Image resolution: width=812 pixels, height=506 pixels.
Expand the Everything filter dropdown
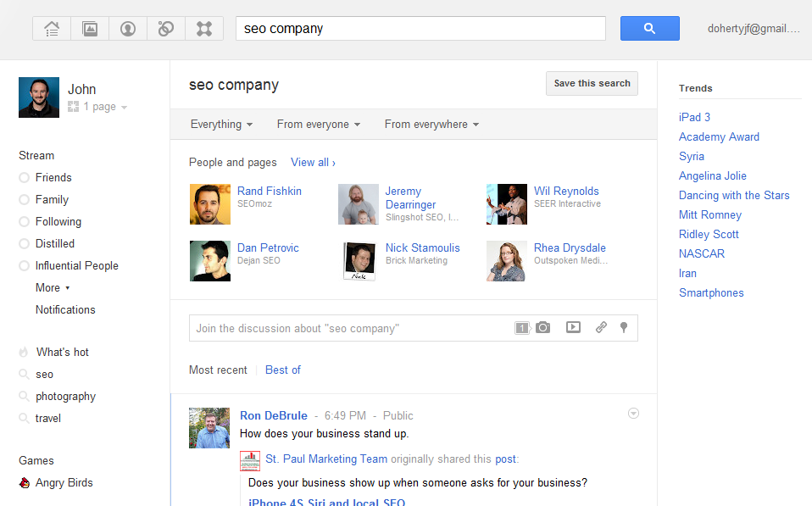pos(221,125)
